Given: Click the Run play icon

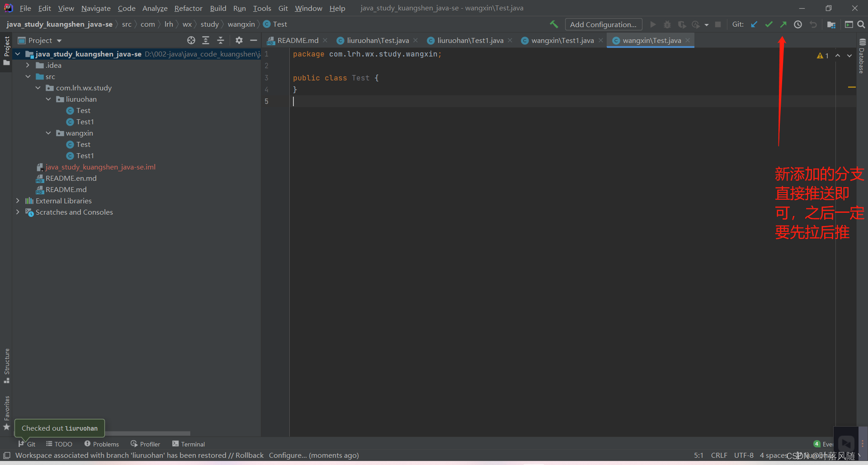Looking at the screenshot, I should pyautogui.click(x=653, y=24).
